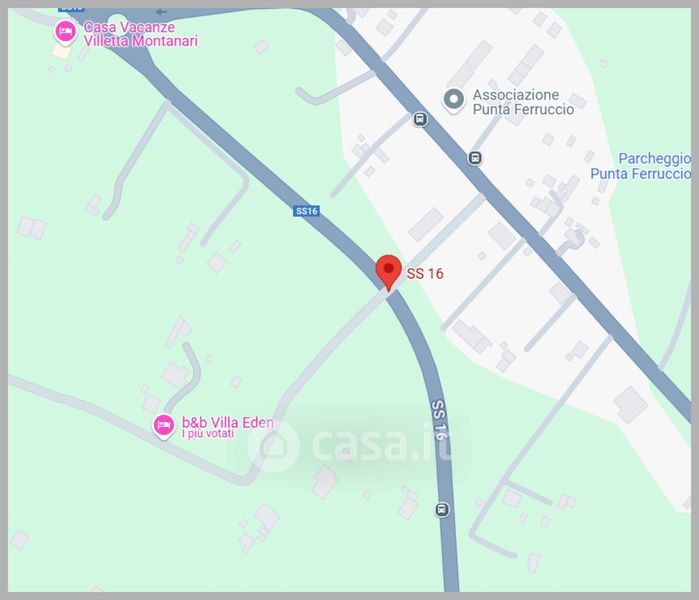Viewport: 699px width, 600px height.
Task: Open Associazione Punta Ferruccio text label
Action: point(523,102)
